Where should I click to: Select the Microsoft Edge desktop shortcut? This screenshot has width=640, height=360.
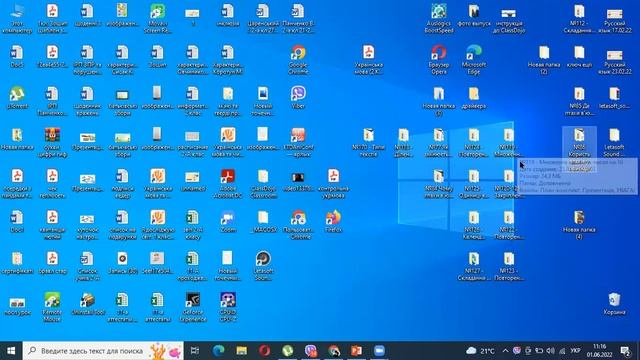[x=474, y=60]
